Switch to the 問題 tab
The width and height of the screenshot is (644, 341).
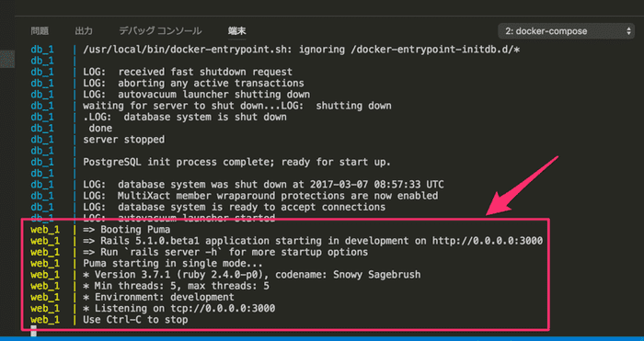(x=40, y=31)
